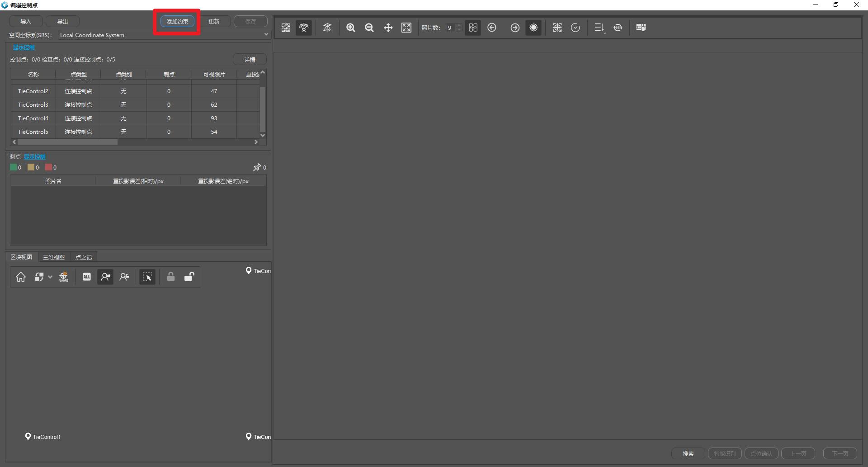Screen dimensions: 868x467
Task: Open the list sort dropdown icon
Action: 599,28
